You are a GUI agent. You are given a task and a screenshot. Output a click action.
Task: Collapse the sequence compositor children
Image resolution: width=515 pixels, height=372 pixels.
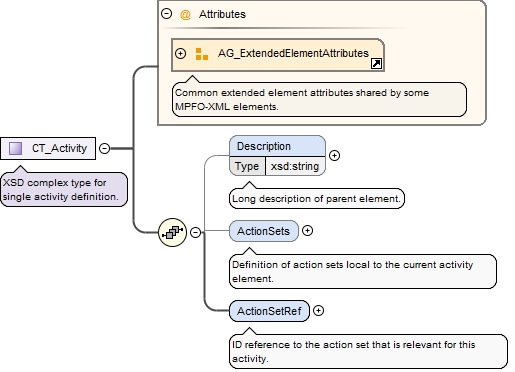pyautogui.click(x=196, y=232)
